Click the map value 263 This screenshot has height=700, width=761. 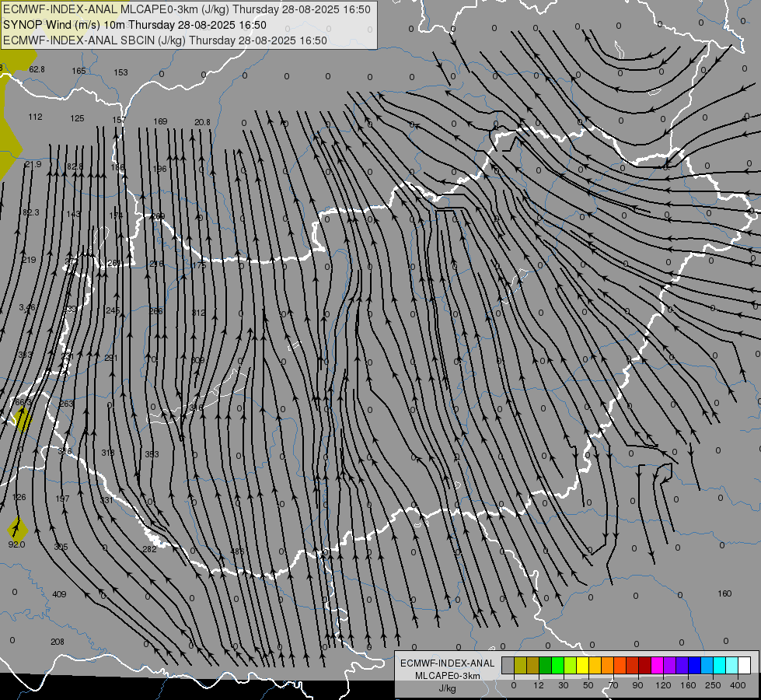[x=66, y=404]
